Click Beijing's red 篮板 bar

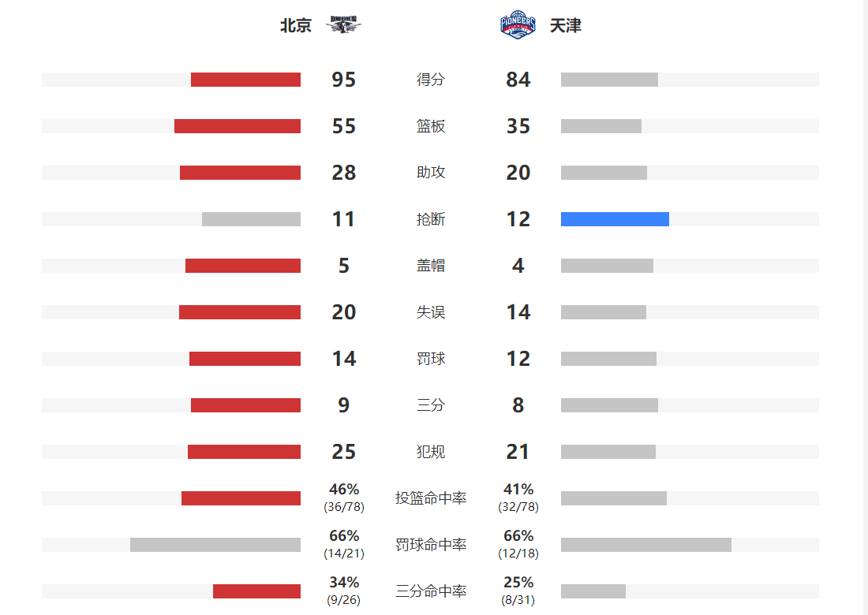pos(238,126)
